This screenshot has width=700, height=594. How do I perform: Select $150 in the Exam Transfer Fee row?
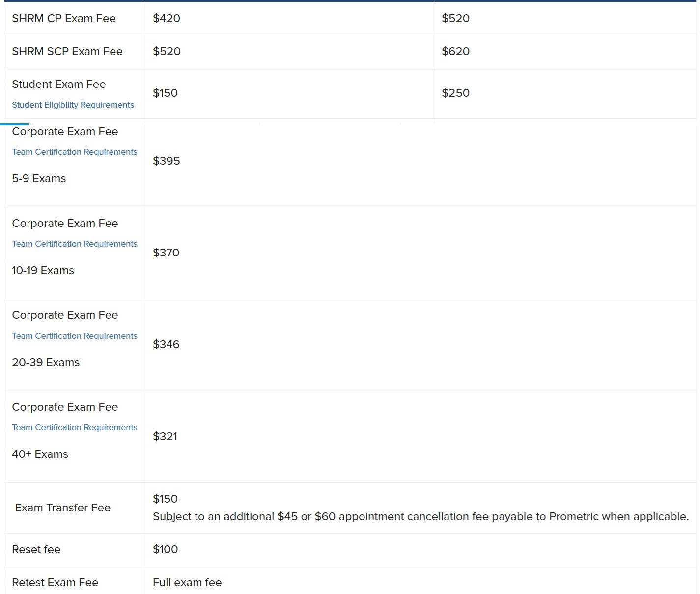[165, 499]
